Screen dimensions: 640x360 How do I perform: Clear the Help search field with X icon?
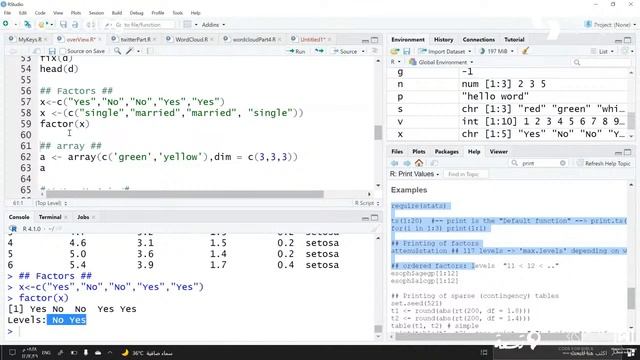(563, 163)
